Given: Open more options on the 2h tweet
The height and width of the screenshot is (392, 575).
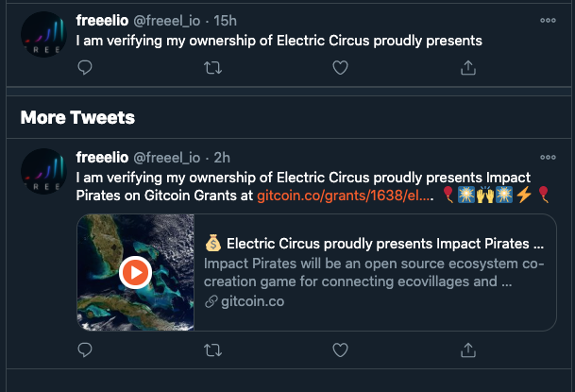Looking at the screenshot, I should point(548,157).
